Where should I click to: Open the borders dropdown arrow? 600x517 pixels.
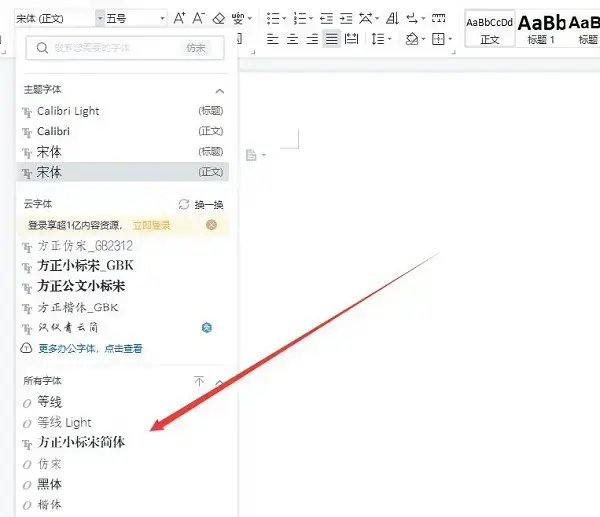pyautogui.click(x=450, y=39)
